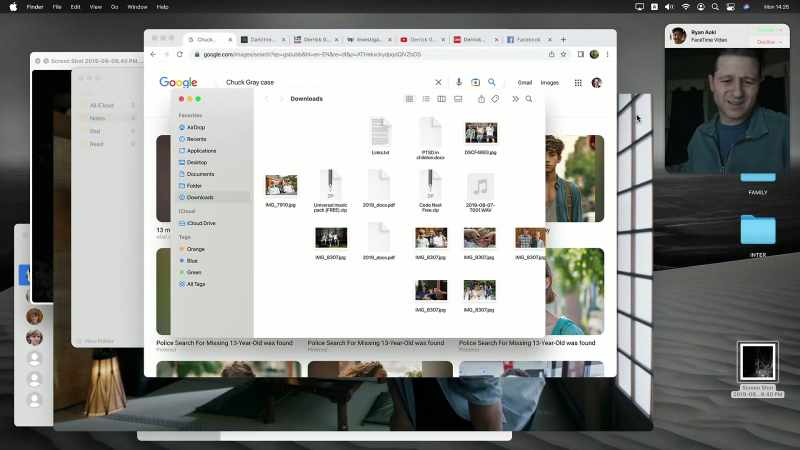The width and height of the screenshot is (800, 450).
Task: Open the Window menu
Action: pos(137,7)
